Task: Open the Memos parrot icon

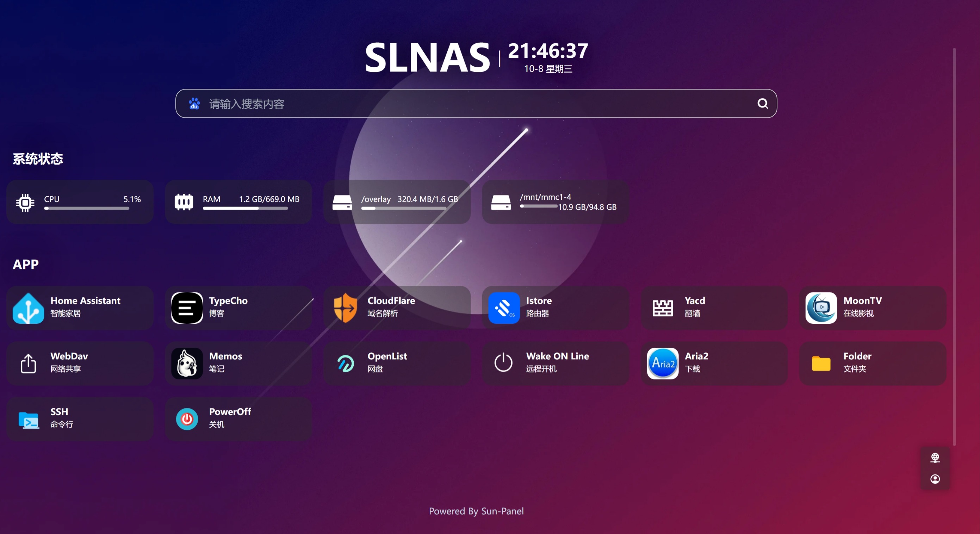Action: coord(187,363)
